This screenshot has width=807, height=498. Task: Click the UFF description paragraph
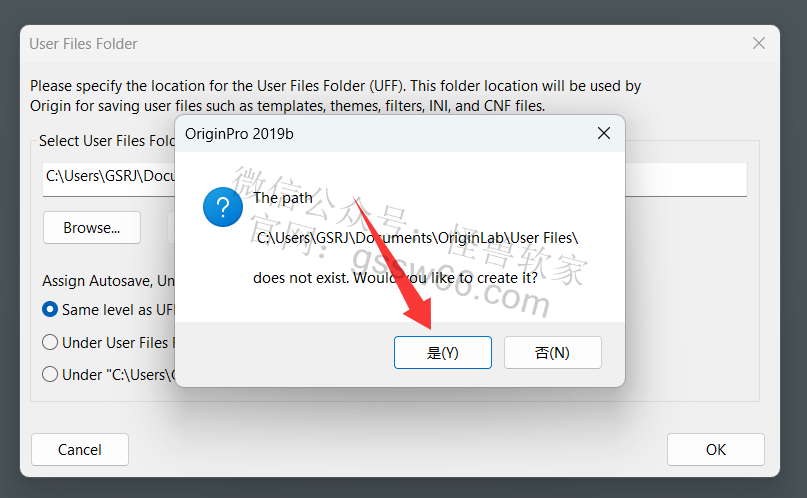click(x=336, y=96)
